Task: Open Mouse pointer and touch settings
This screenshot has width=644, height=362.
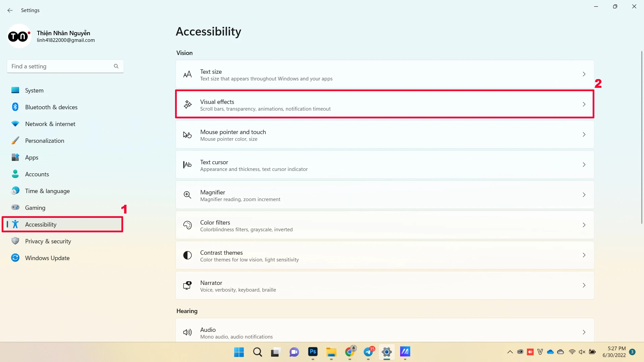Action: (x=385, y=134)
